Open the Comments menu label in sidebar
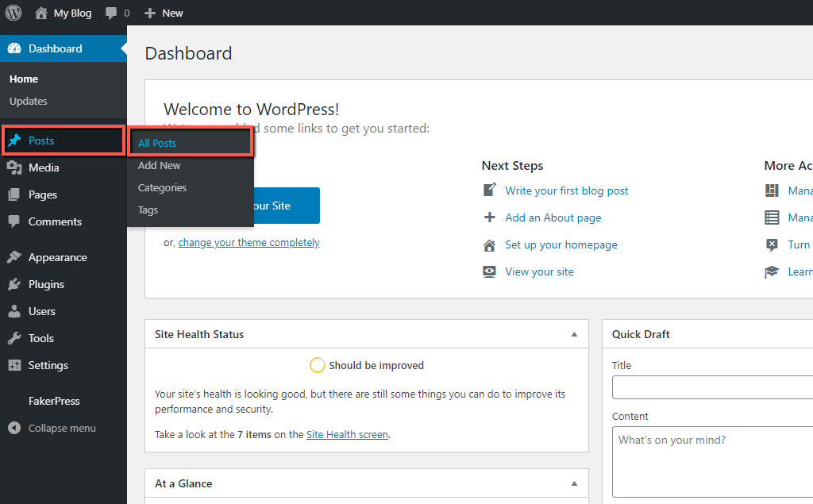 [55, 221]
